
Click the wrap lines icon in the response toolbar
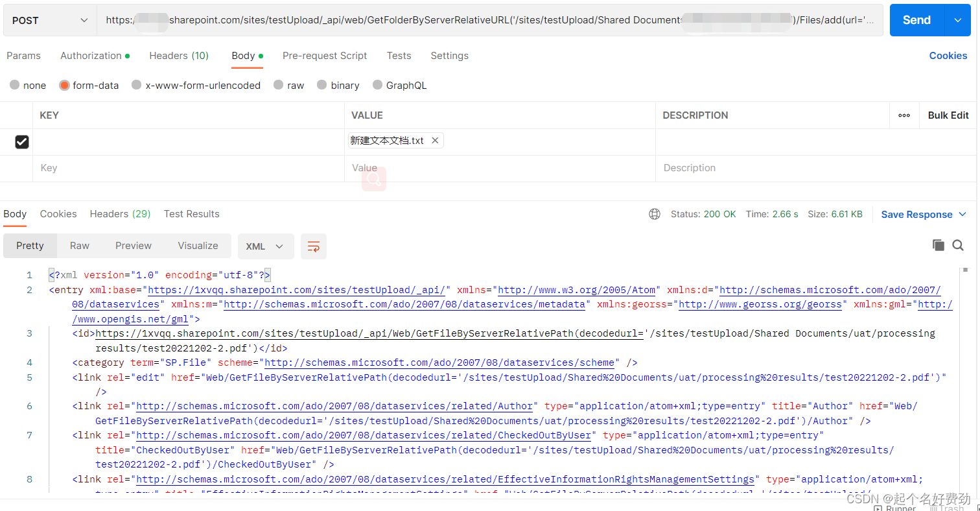point(314,246)
